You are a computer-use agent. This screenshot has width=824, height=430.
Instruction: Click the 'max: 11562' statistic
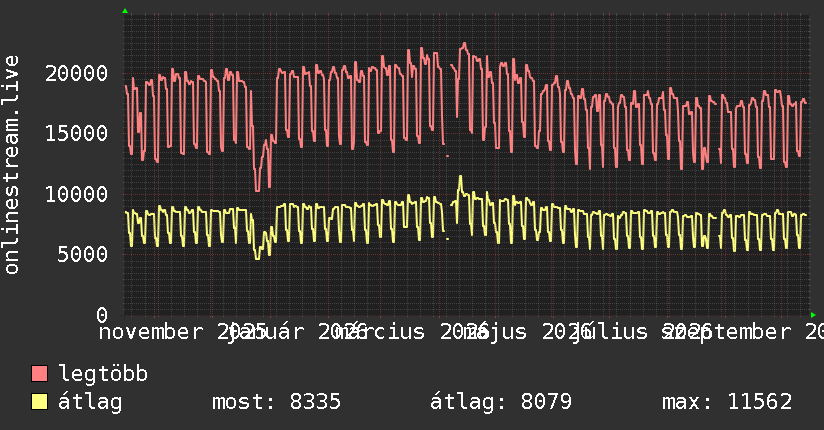[727, 402]
